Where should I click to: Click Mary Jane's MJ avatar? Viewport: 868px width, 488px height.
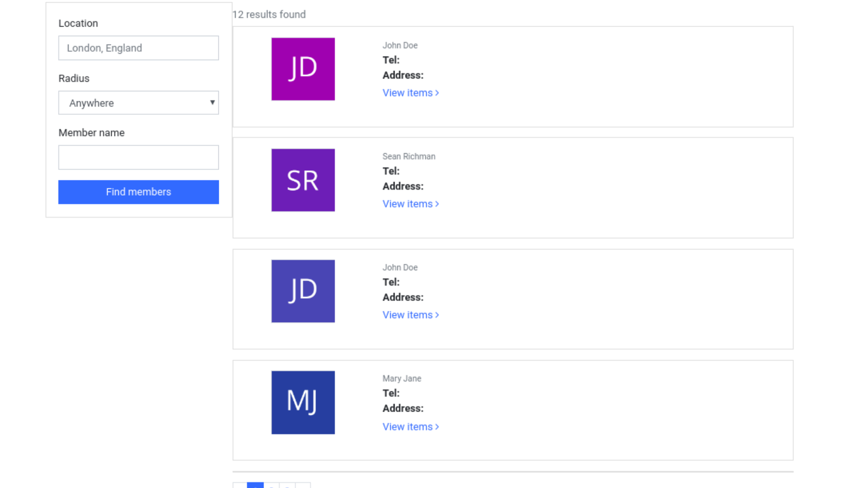coord(303,402)
